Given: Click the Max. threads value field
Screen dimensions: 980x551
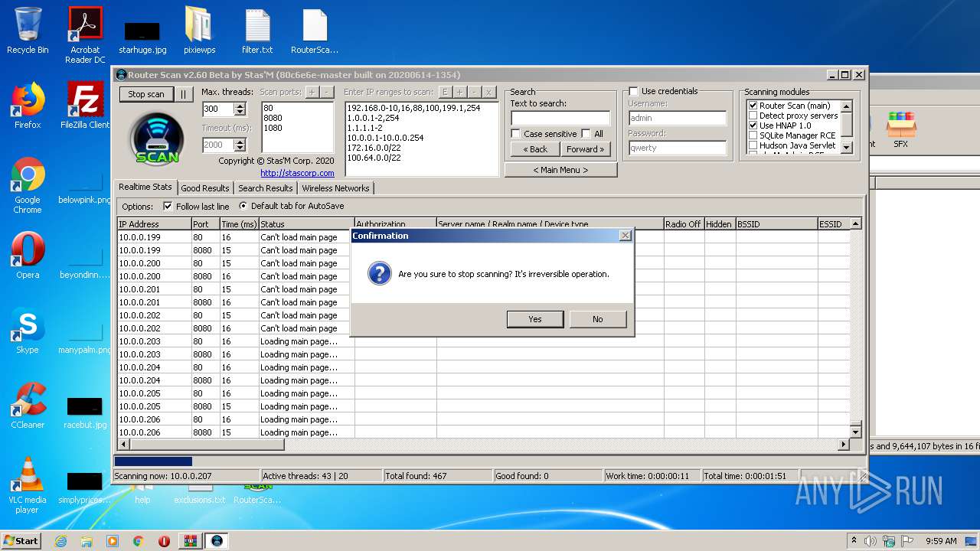Looking at the screenshot, I should [x=218, y=109].
